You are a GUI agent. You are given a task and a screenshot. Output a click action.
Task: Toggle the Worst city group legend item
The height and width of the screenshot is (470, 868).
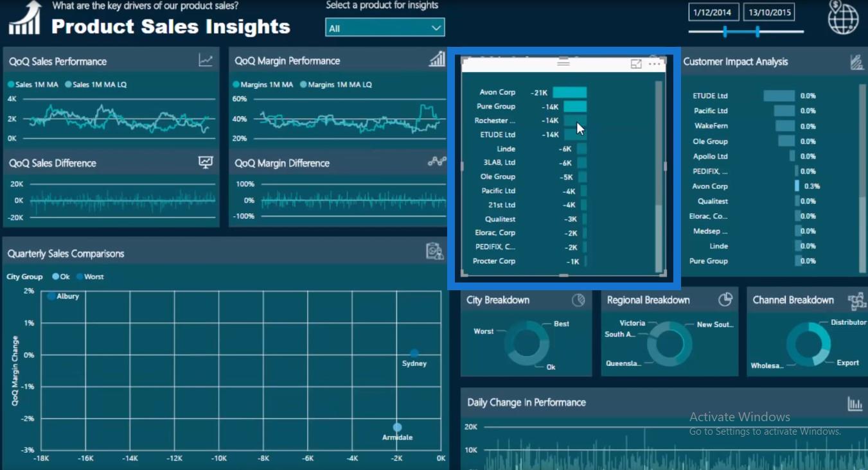[90, 277]
